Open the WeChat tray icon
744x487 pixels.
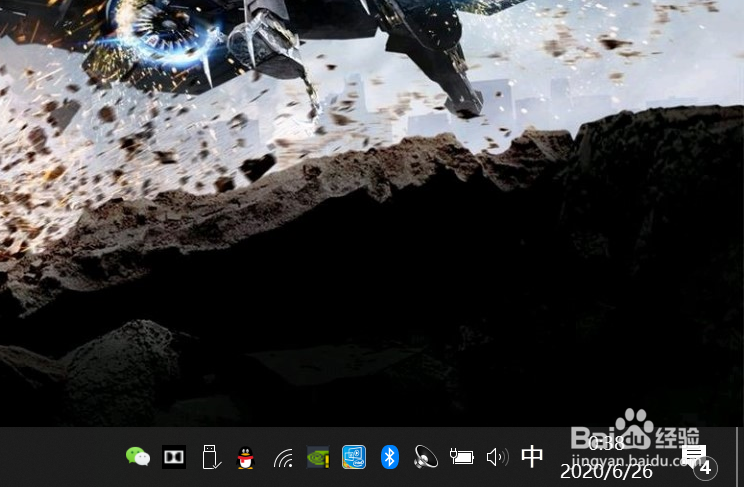pyautogui.click(x=138, y=457)
